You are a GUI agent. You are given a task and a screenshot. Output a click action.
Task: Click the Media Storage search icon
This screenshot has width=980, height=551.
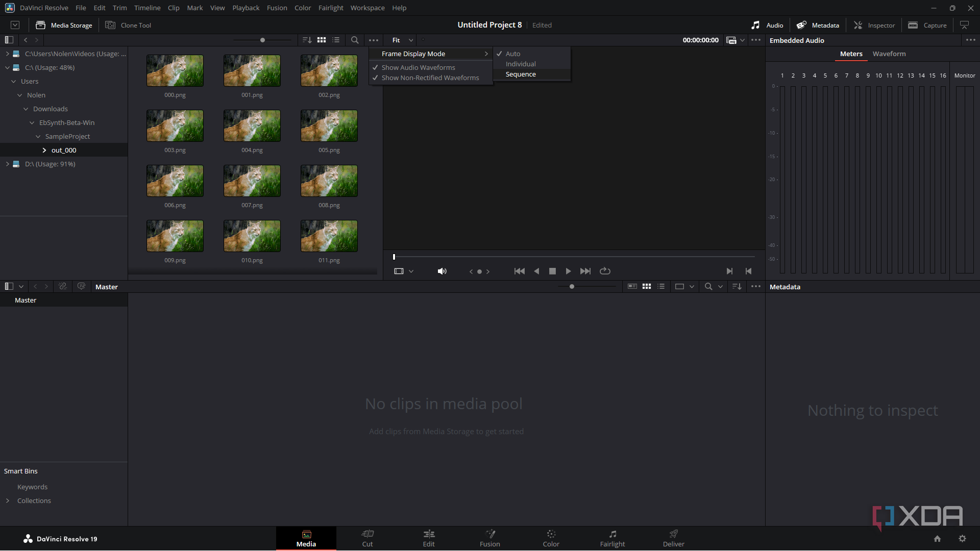(355, 40)
